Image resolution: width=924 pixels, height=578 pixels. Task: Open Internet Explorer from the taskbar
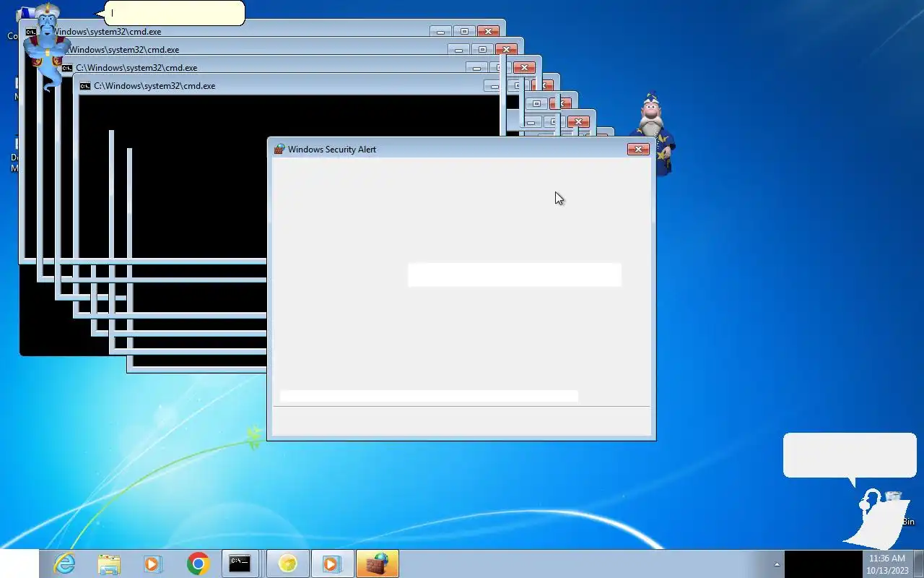[x=65, y=564]
